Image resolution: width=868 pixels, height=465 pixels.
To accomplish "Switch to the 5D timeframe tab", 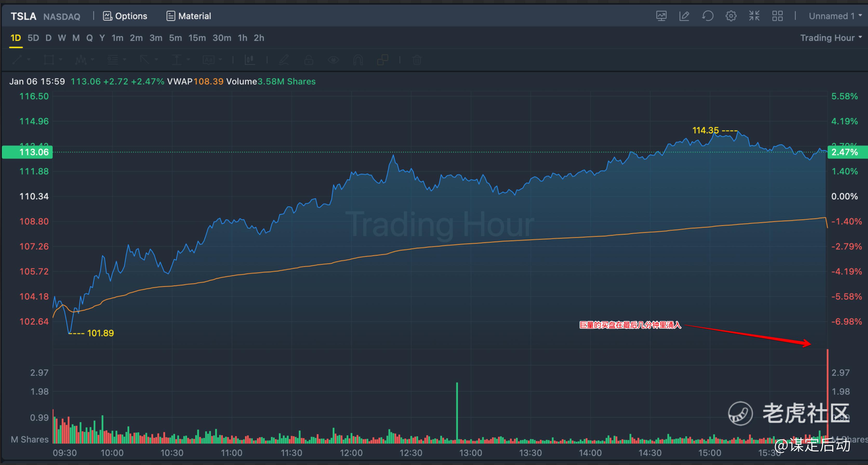I will coord(33,38).
